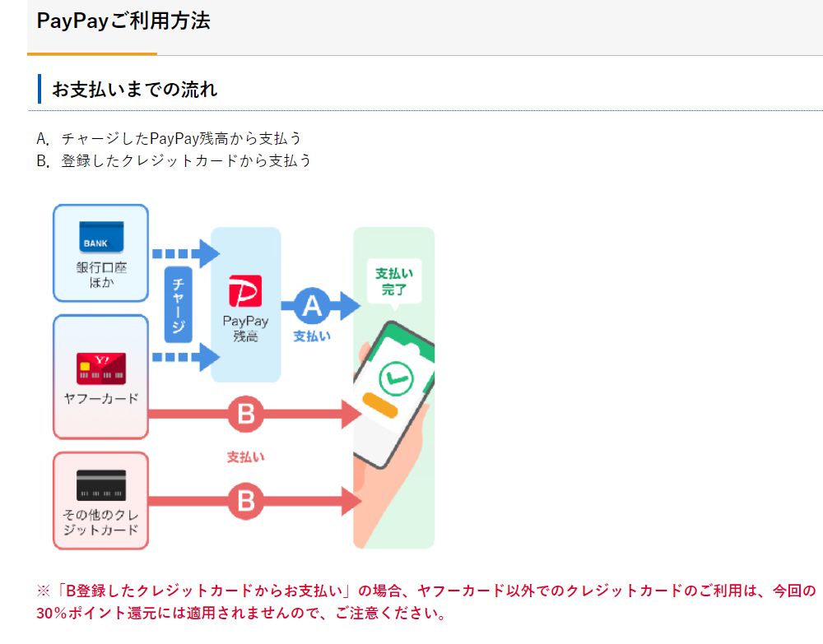This screenshot has width=823, height=644.
Task: Click the red 支払い label between B arrows
Action: 245,457
